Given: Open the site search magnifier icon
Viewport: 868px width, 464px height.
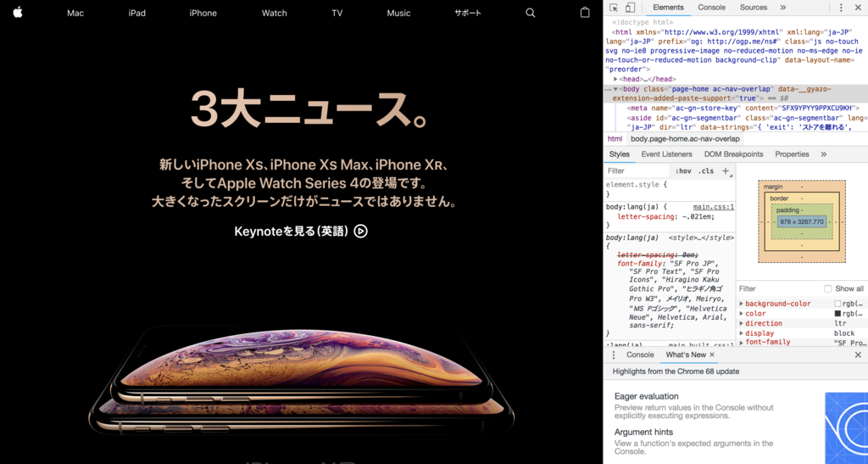Looking at the screenshot, I should [531, 13].
